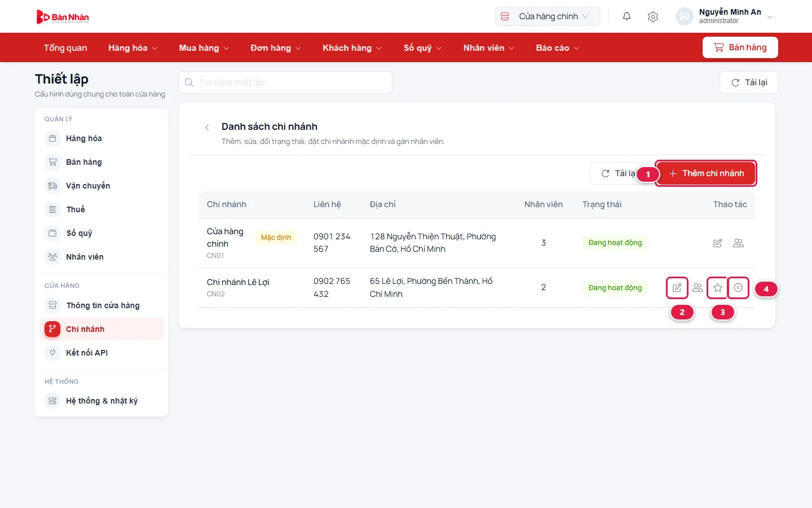Assign staff to Cửa hàng chính
Screen dimensions: 812x508
[738, 243]
